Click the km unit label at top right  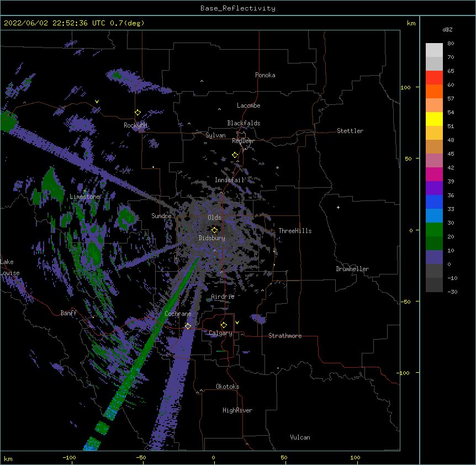[x=411, y=23]
